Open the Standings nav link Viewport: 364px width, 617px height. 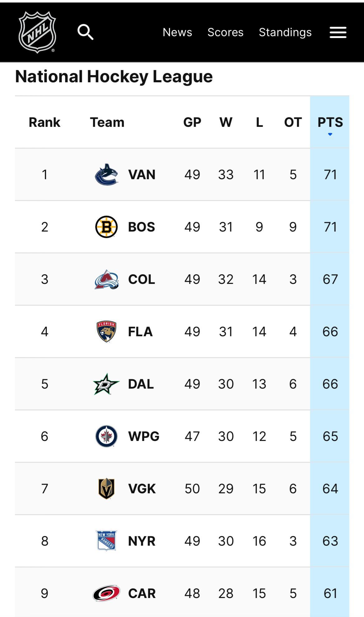tap(285, 32)
